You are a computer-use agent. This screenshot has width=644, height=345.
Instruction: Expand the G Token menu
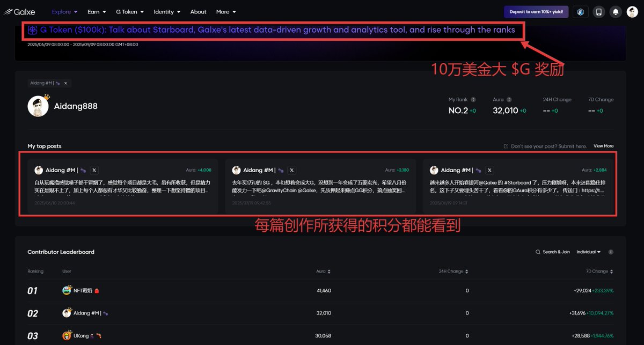pos(130,12)
